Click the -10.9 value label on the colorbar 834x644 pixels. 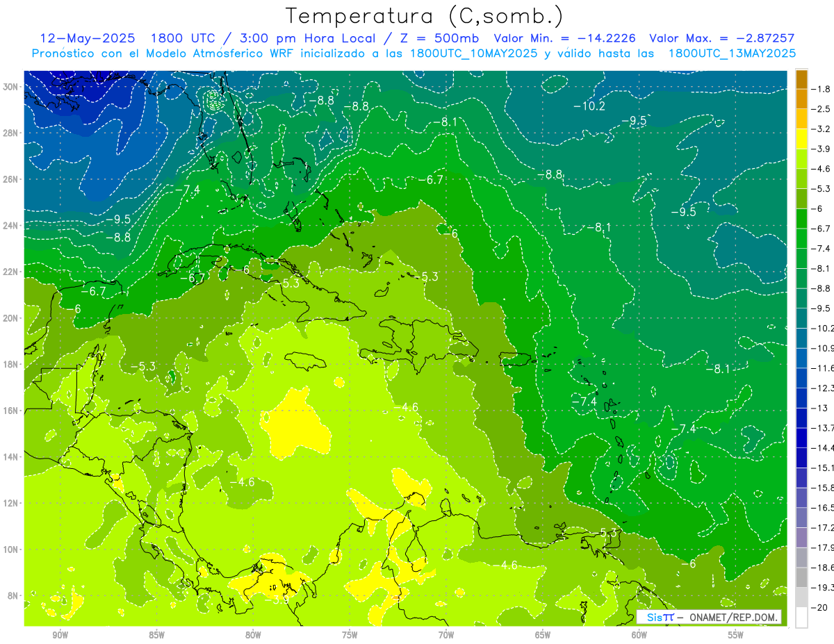coord(823,348)
